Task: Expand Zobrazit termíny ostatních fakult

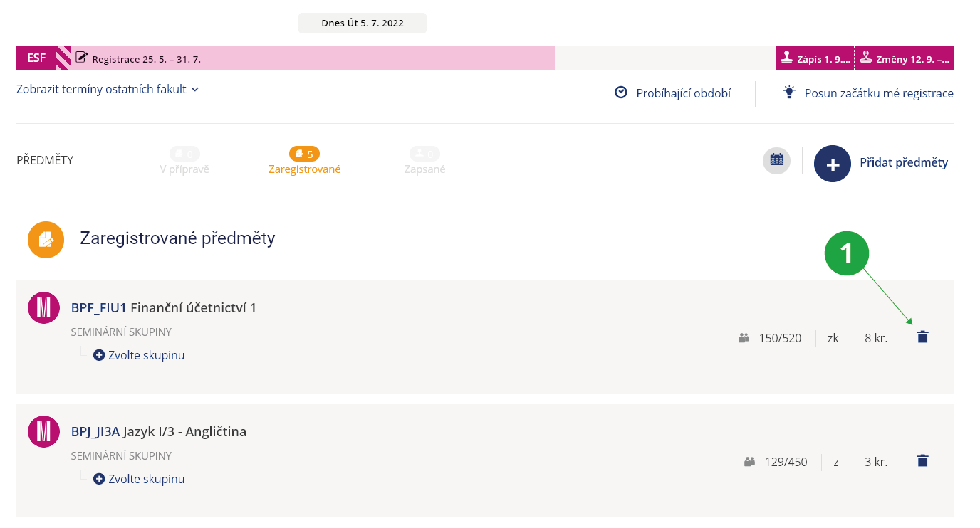Action: [108, 89]
